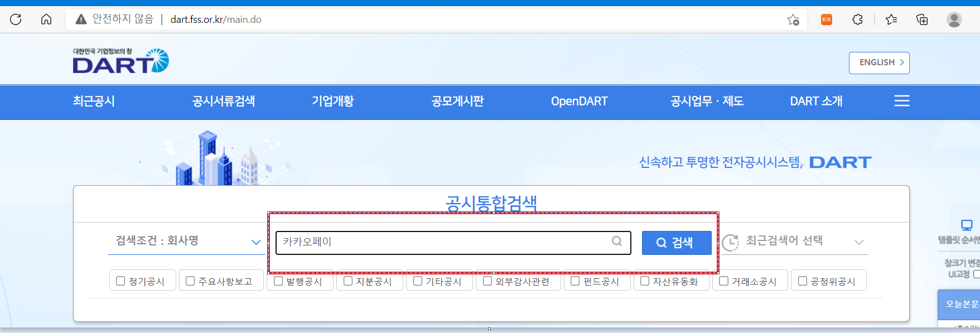980x333 pixels.
Task: Check the 발행공시 checkbox
Action: [x=278, y=281]
